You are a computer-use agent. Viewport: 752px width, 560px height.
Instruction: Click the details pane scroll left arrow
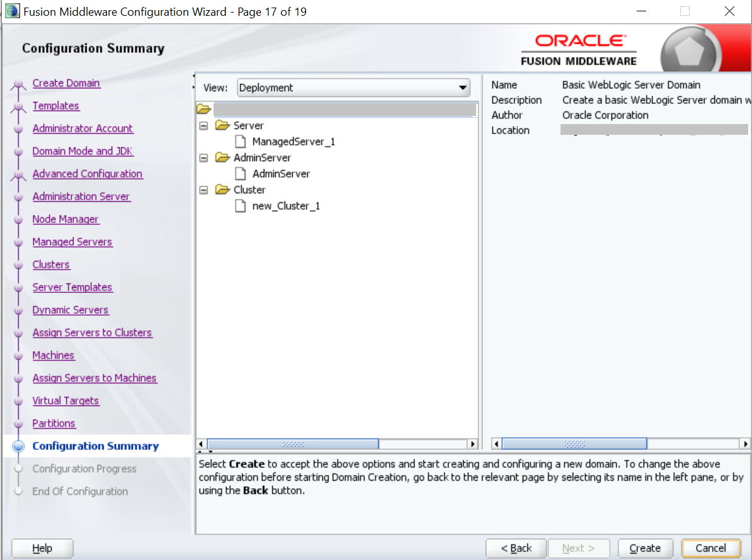496,444
